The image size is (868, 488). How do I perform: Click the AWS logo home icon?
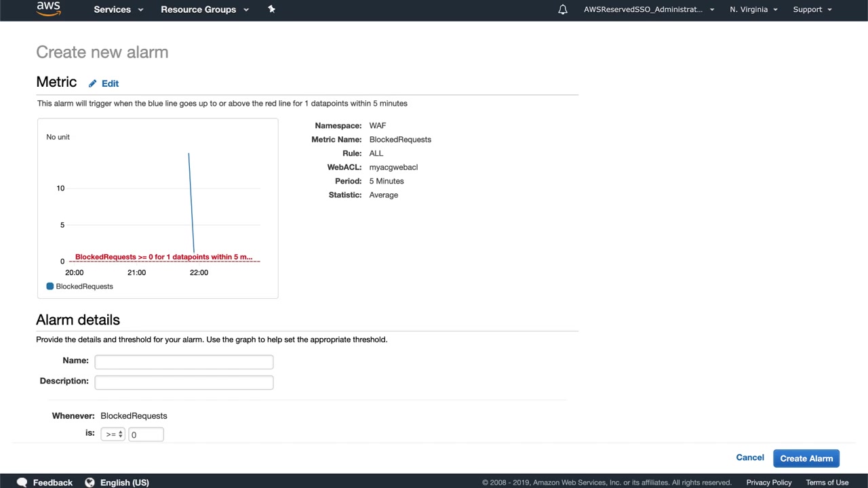49,8
